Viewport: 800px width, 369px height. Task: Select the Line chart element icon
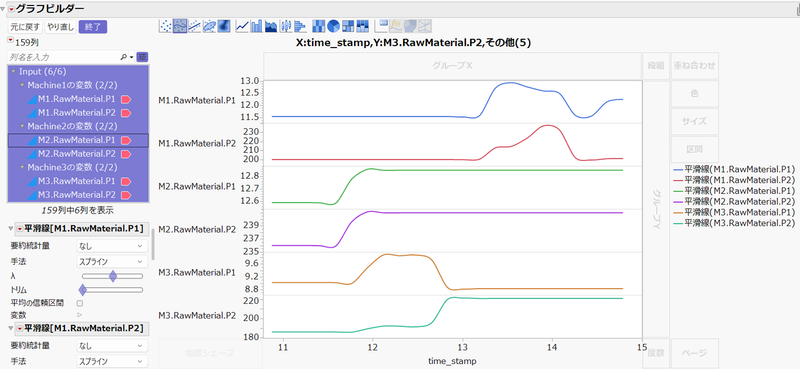point(242,26)
